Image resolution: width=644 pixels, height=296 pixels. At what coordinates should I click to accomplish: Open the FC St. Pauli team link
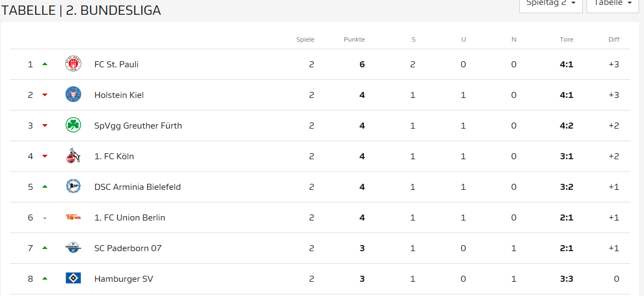[116, 64]
